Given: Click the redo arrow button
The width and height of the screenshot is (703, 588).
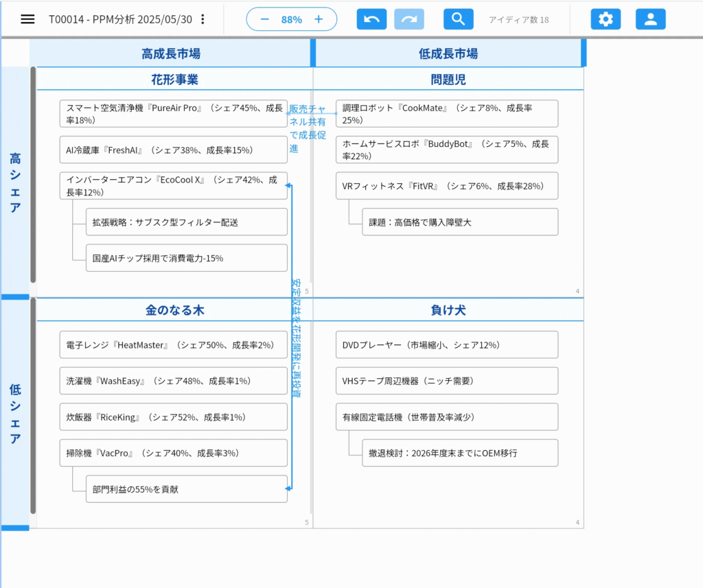Looking at the screenshot, I should 409,19.
